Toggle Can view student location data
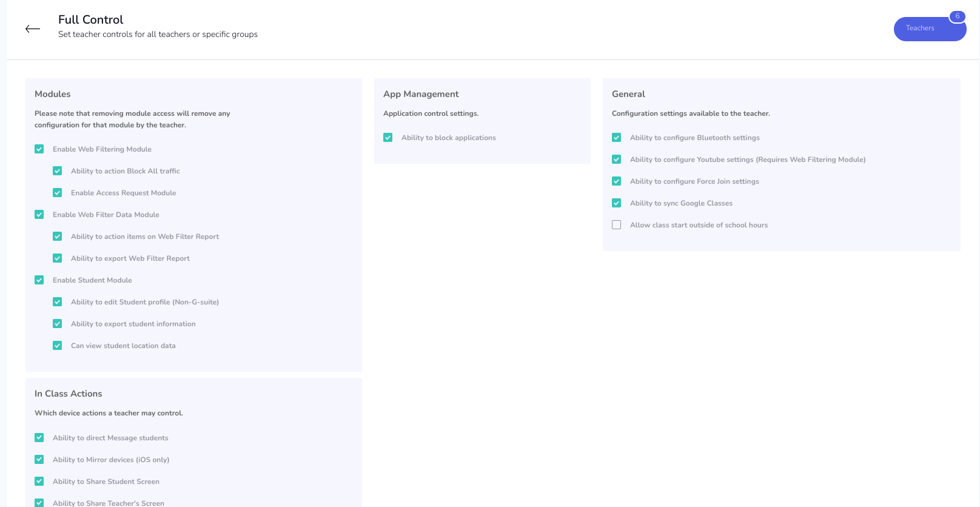 [58, 346]
